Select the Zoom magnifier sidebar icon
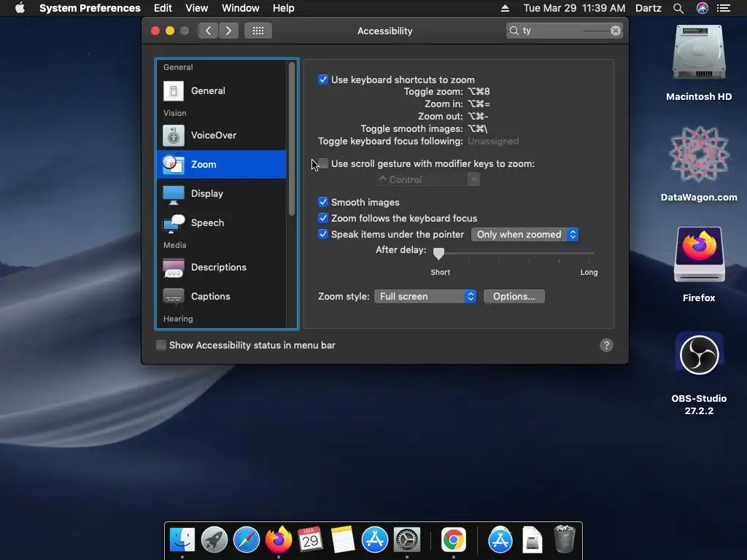The image size is (747, 560). 174,164
